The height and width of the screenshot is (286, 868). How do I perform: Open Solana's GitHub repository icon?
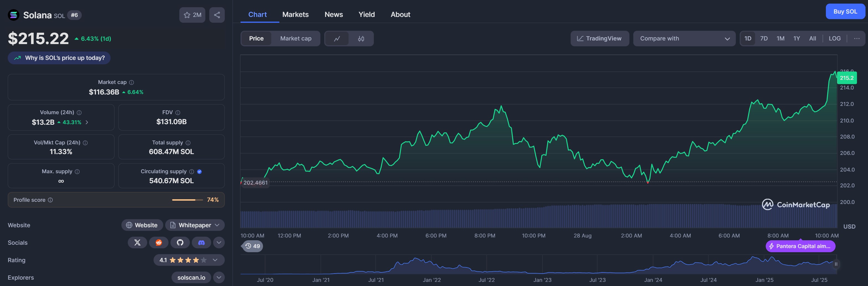[180, 242]
